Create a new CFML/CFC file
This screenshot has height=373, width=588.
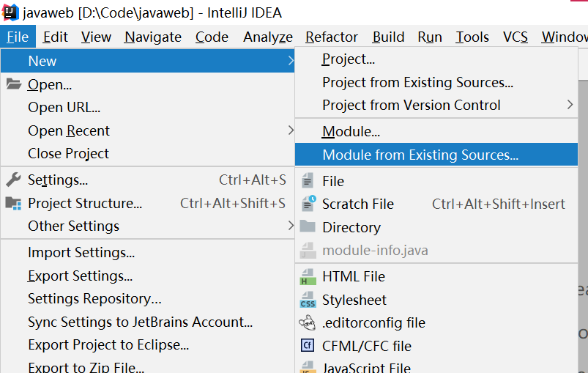436,346
